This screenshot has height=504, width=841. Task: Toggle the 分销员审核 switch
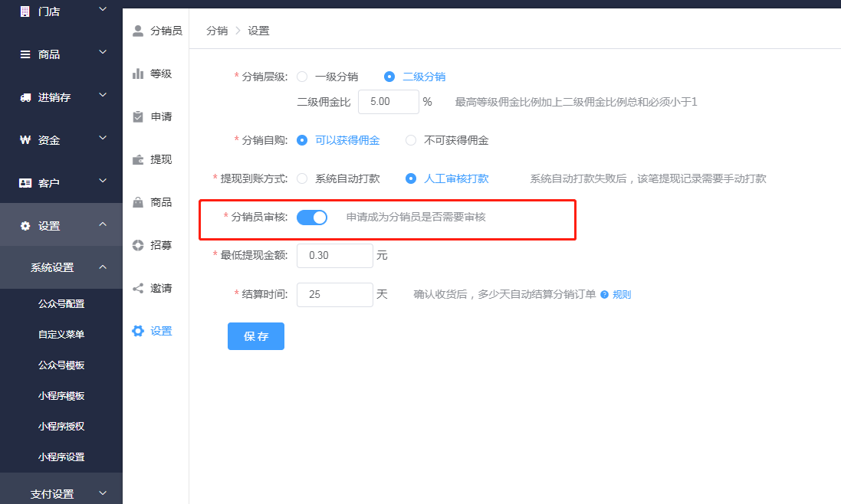[x=312, y=218]
